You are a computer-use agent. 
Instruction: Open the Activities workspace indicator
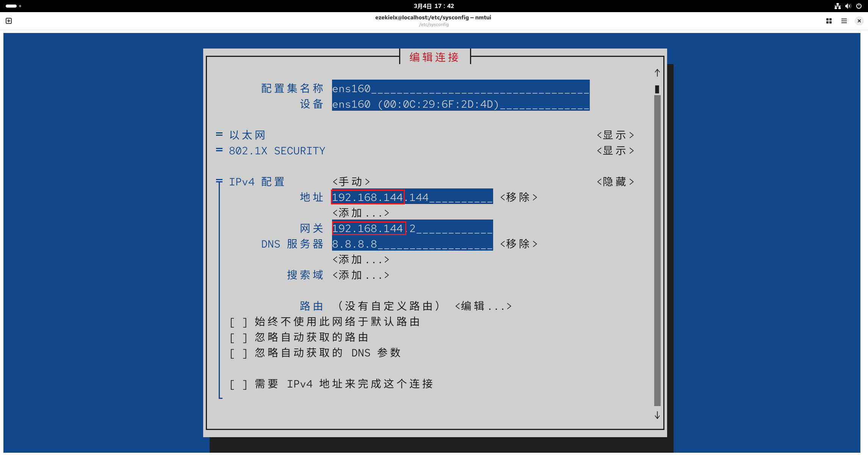13,6
